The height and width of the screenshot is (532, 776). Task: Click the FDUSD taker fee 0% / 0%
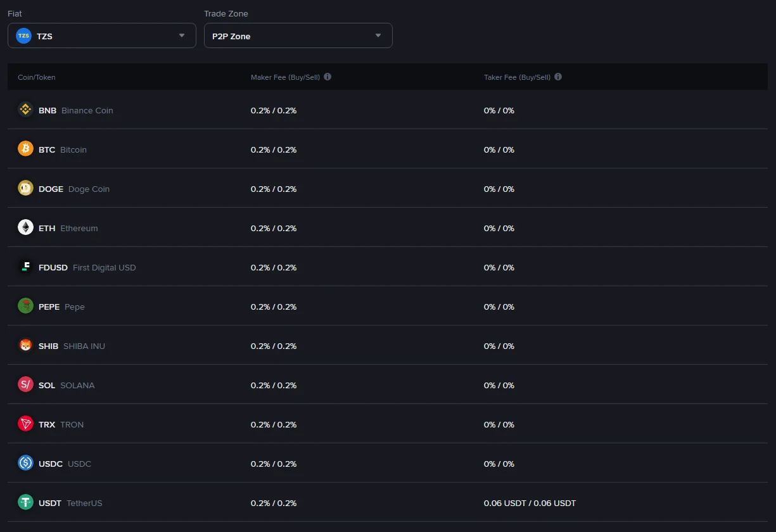(x=499, y=267)
